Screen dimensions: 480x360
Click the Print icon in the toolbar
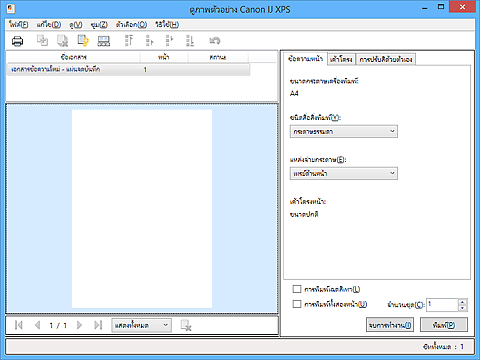tap(17, 41)
